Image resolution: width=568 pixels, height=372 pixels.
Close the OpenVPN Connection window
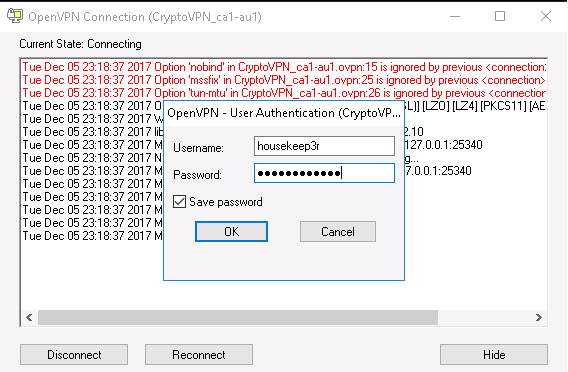[x=546, y=16]
